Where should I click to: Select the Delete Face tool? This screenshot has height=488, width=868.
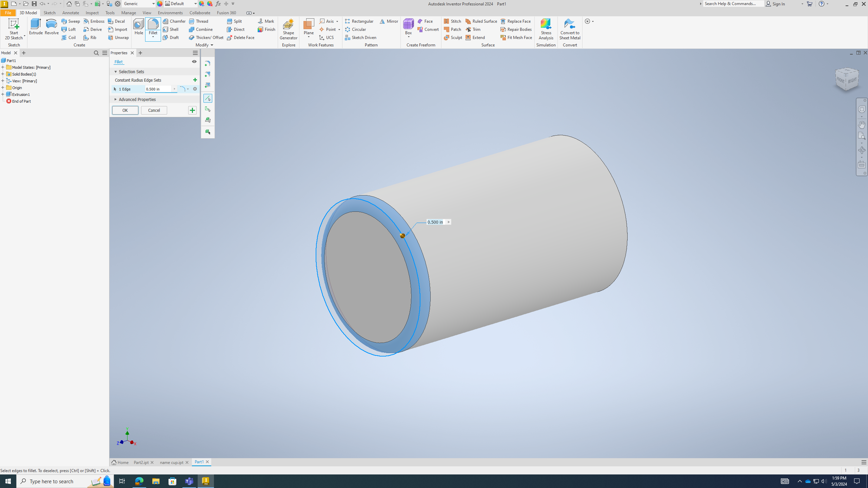coord(241,37)
